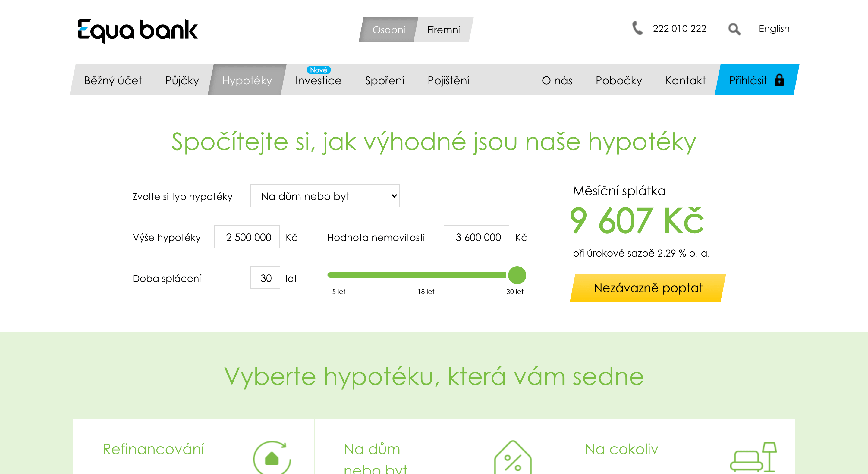This screenshot has height=474, width=868.
Task: Expand the mortgage type dropdown
Action: (x=325, y=196)
